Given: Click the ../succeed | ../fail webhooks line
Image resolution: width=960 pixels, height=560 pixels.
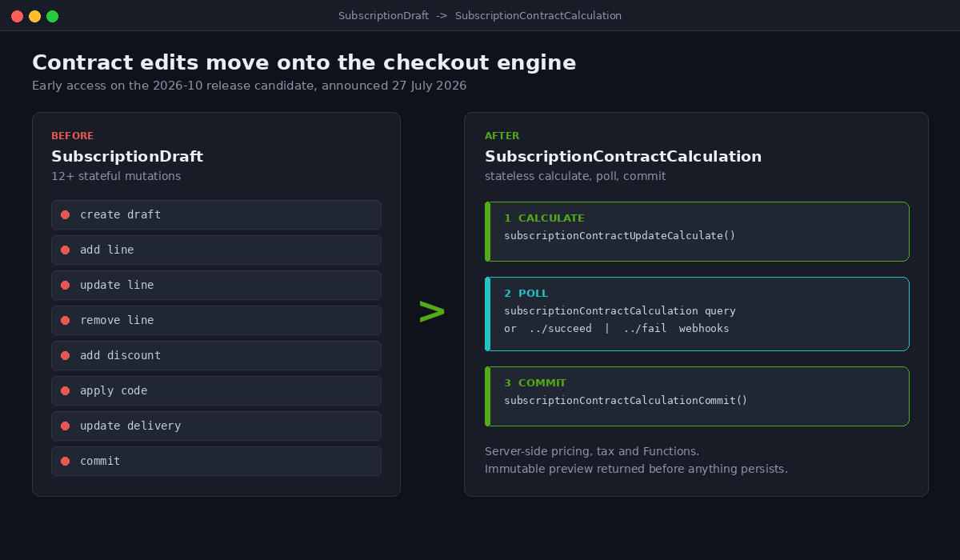Looking at the screenshot, I should pos(616,328).
